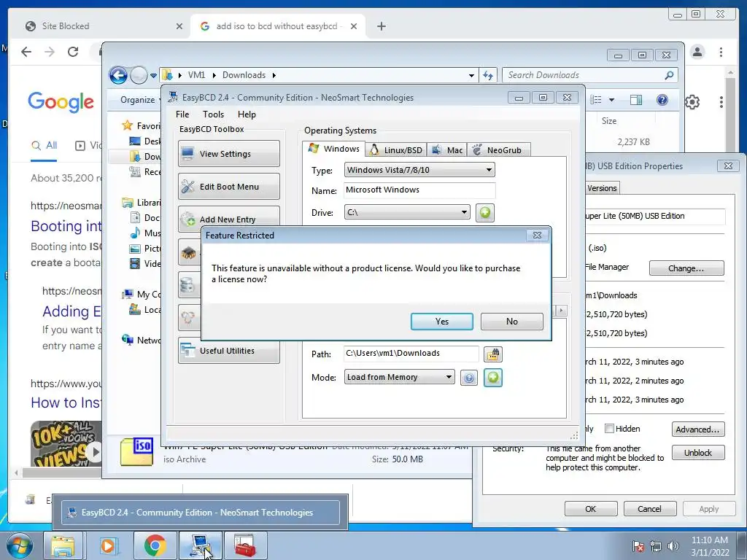Click Chrome back navigation arrow
This screenshot has width=747, height=560.
(26, 52)
